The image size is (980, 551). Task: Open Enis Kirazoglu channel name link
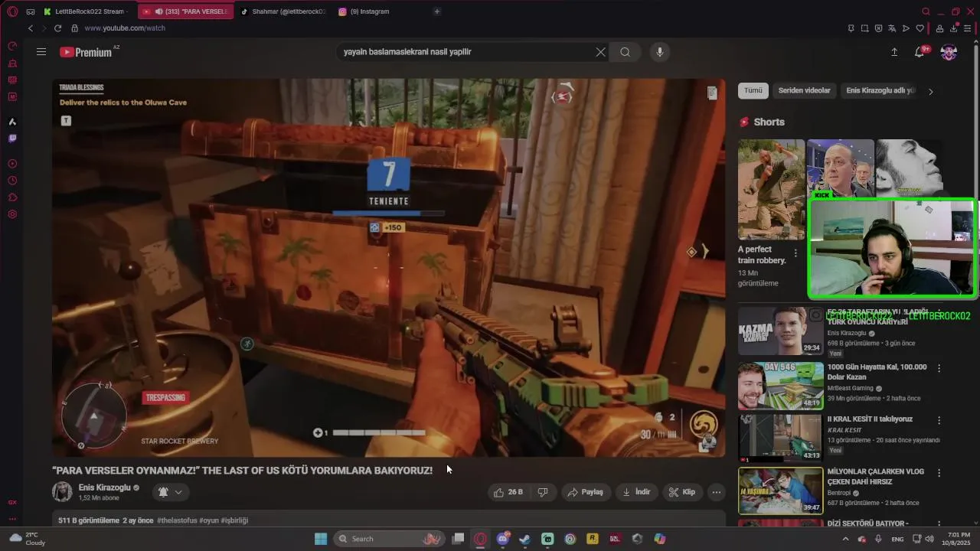104,487
